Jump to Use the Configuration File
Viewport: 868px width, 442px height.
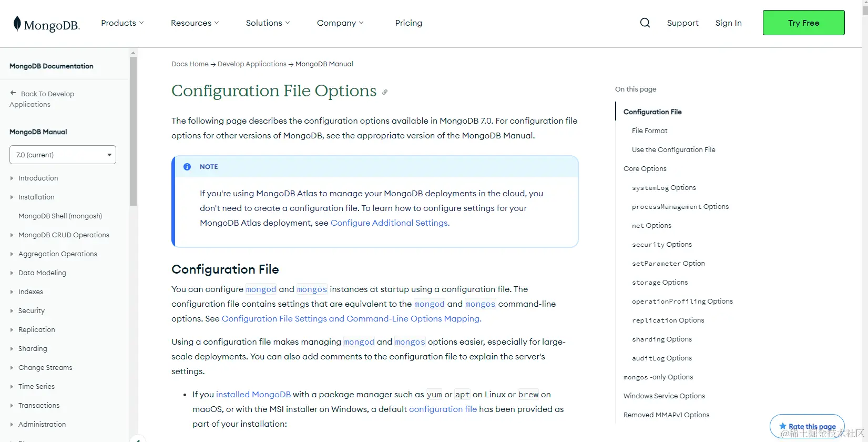coord(673,149)
